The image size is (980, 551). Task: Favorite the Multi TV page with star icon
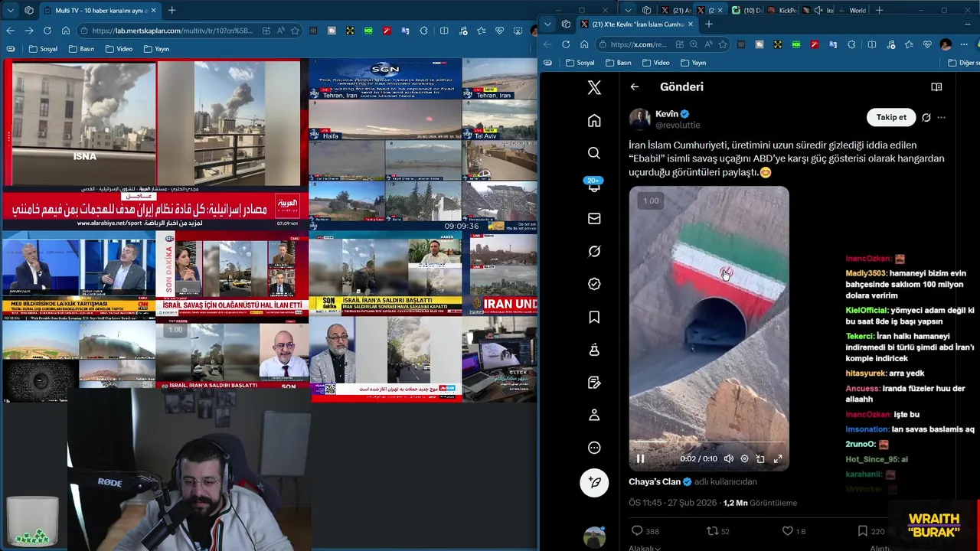point(295,31)
